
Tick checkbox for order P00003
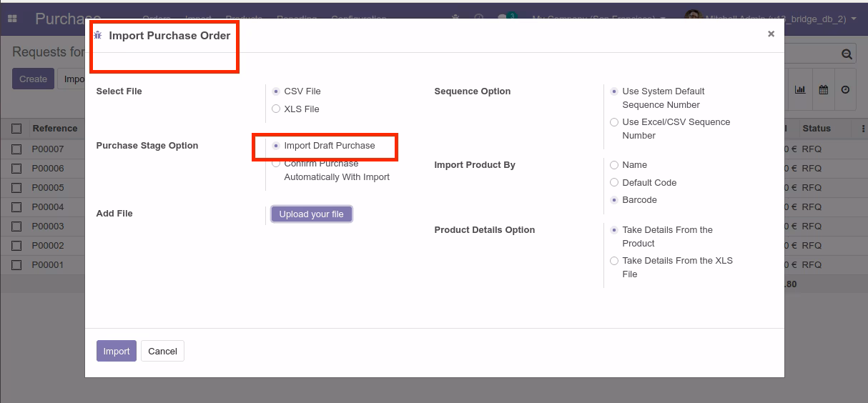pyautogui.click(x=16, y=227)
